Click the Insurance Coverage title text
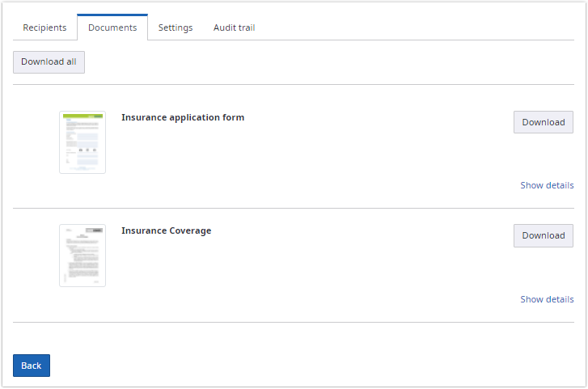This screenshot has height=389, width=588. [166, 230]
